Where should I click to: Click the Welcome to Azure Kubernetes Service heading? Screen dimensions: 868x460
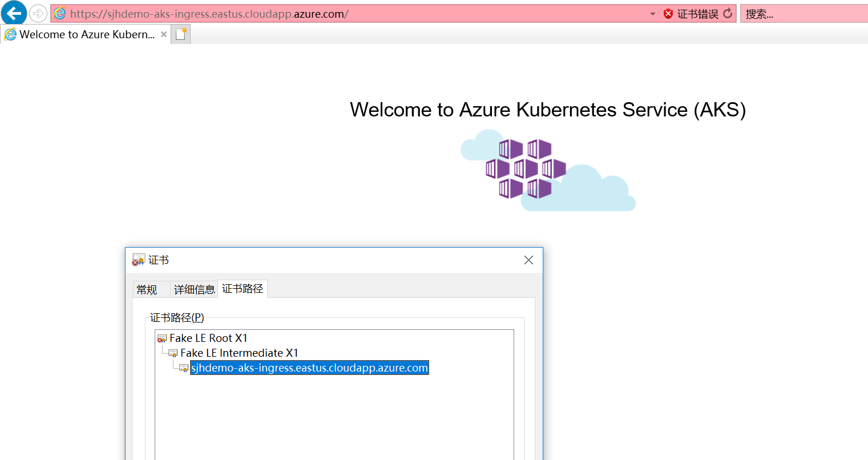(548, 110)
